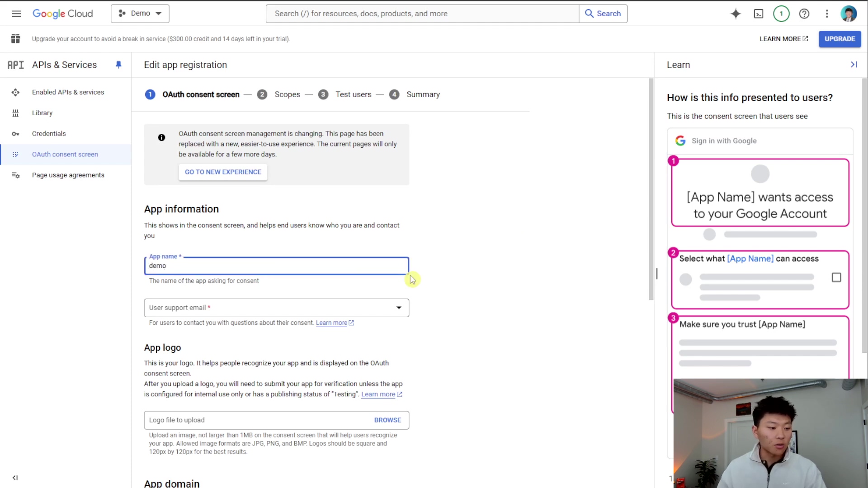Screen dimensions: 868x488
Task: Focus the resources search field
Action: click(422, 14)
